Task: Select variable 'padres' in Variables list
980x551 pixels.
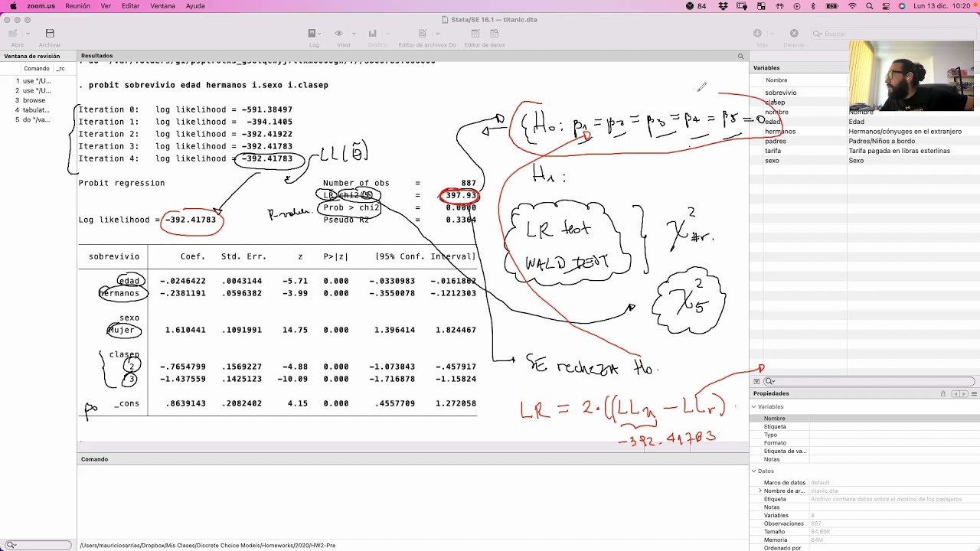Action: 776,142
